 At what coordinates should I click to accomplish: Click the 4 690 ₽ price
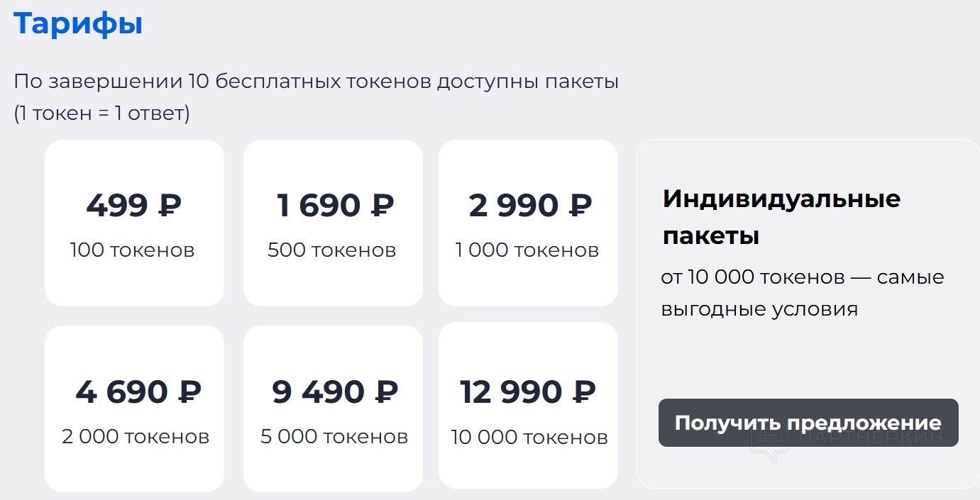coord(138,391)
